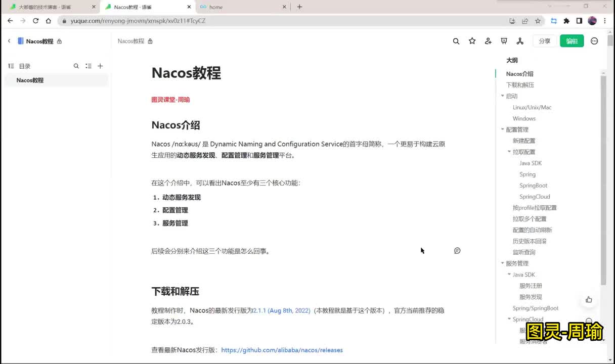
Task: Collapse the 配置管理 outline section
Action: pyautogui.click(x=502, y=129)
